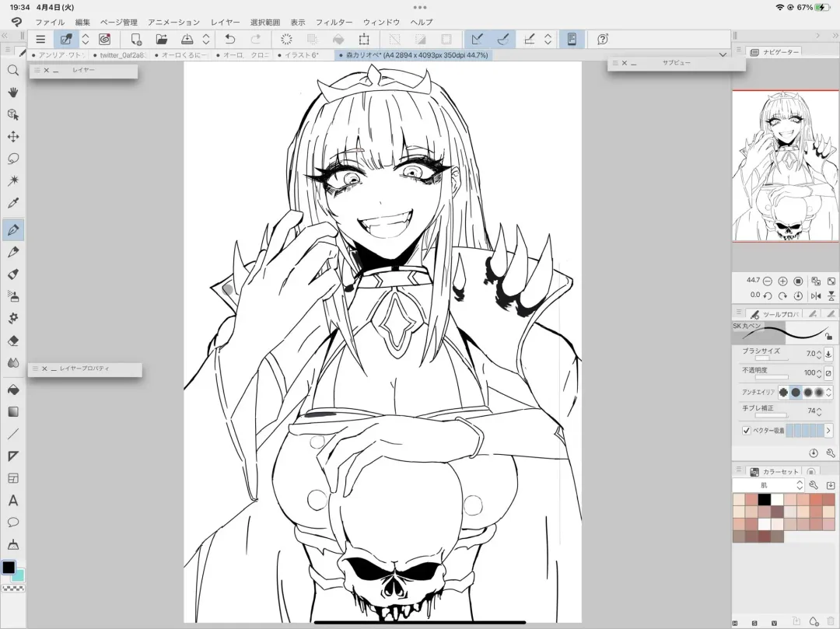Open the canvas tab list chevron
Viewport: 840px width, 629px height.
click(723, 55)
